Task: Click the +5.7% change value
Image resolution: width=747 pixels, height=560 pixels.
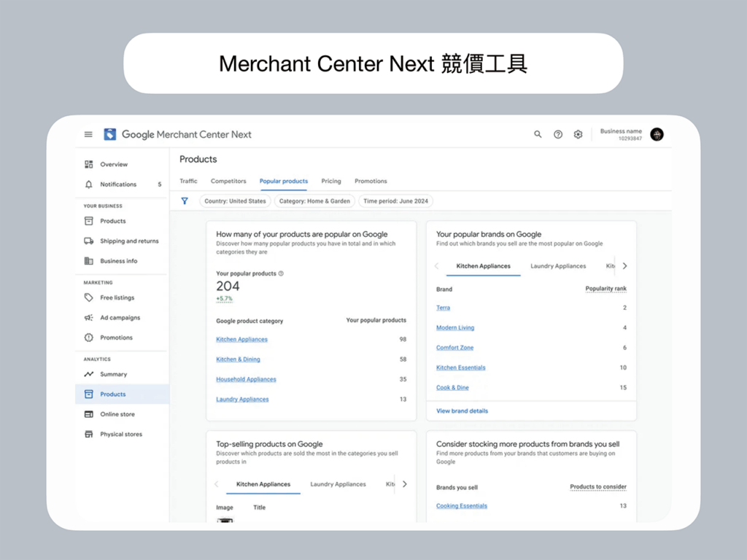Action: pyautogui.click(x=225, y=298)
